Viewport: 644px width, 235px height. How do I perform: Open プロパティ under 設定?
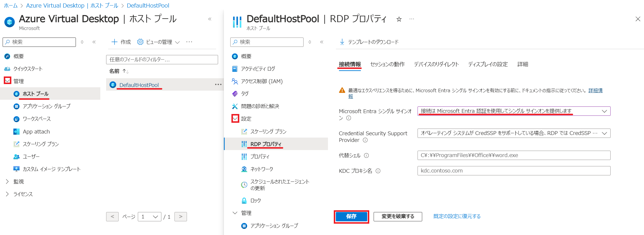260,156
